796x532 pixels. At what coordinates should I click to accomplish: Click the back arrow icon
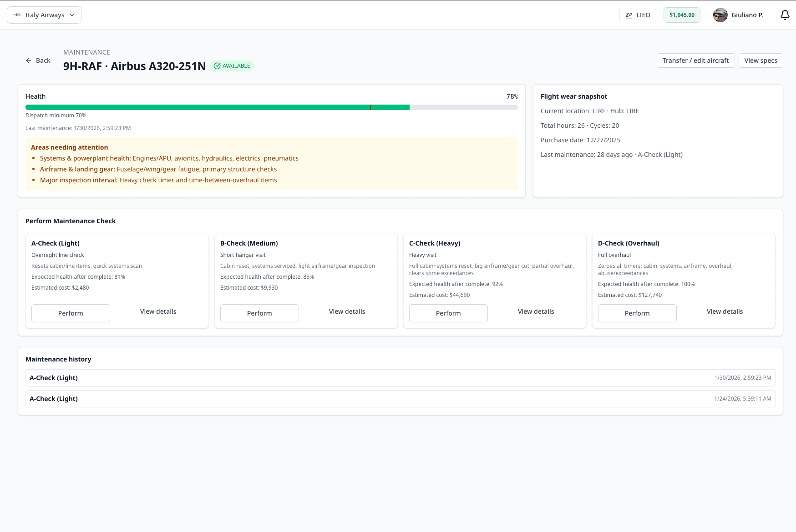tap(29, 60)
